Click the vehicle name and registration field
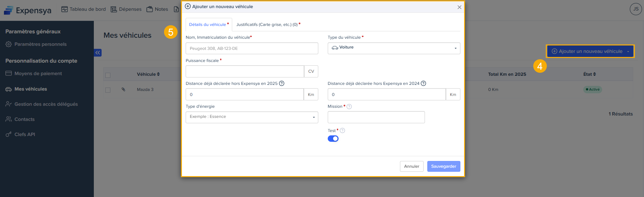Image resolution: width=644 pixels, height=197 pixels. pyautogui.click(x=252, y=48)
